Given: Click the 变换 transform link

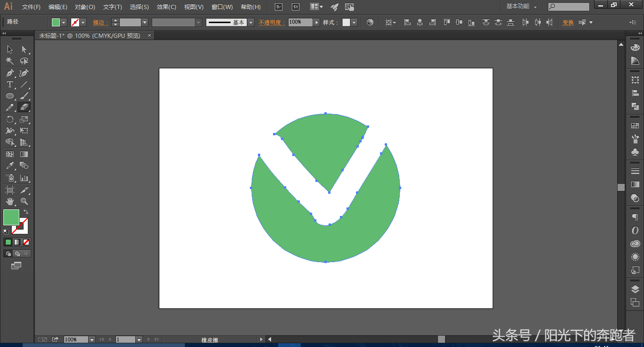Looking at the screenshot, I should click(x=568, y=23).
